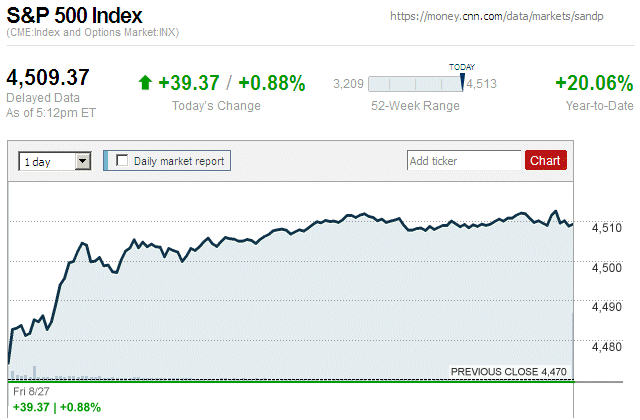The height and width of the screenshot is (420, 640).
Task: Click the 4,509.37 index price
Action: tap(48, 78)
